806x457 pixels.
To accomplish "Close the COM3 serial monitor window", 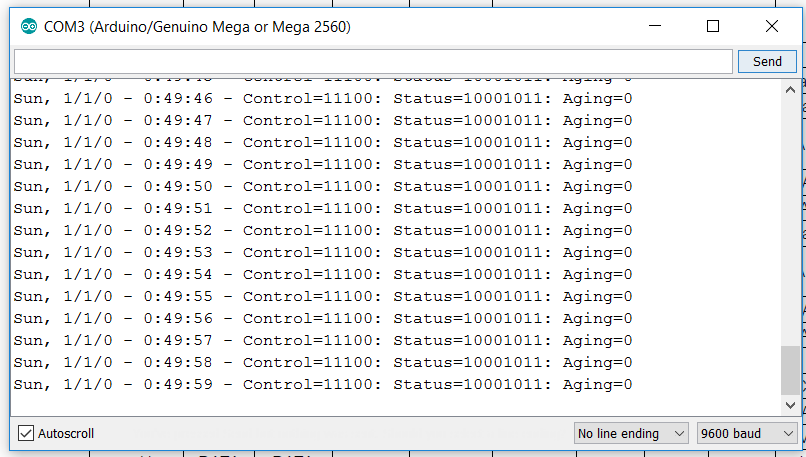I will coord(772,26).
